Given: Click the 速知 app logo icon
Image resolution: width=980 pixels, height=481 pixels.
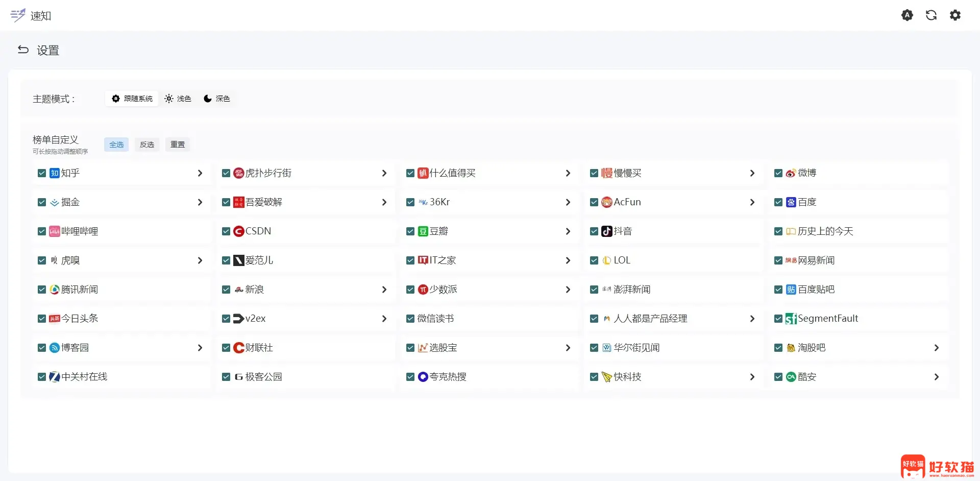Looking at the screenshot, I should 18,15.
